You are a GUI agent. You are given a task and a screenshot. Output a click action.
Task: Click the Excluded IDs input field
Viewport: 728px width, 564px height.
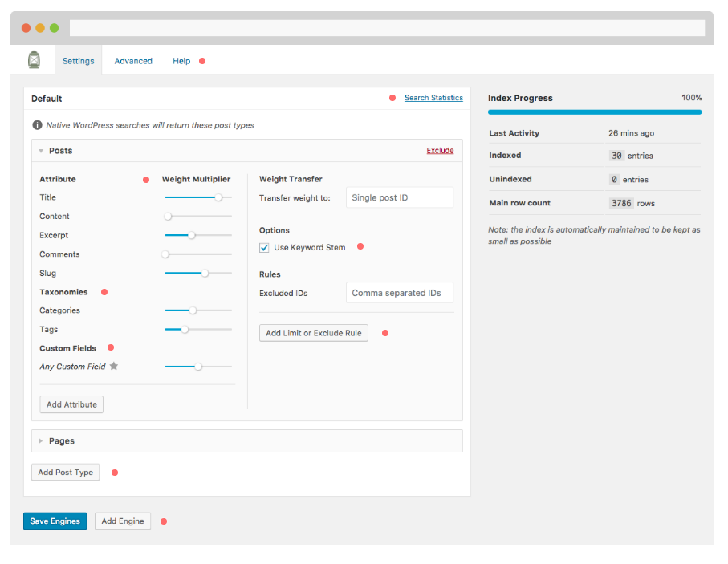pyautogui.click(x=399, y=294)
